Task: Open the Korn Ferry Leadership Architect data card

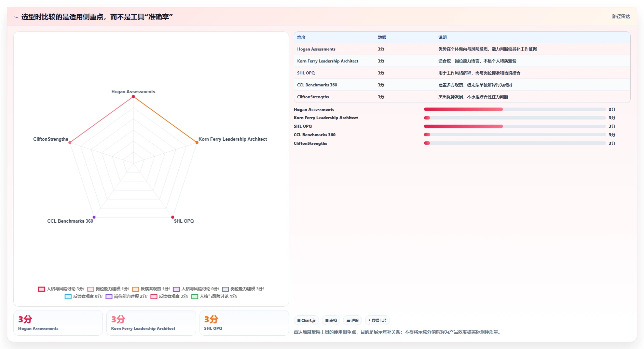Action: click(151, 323)
